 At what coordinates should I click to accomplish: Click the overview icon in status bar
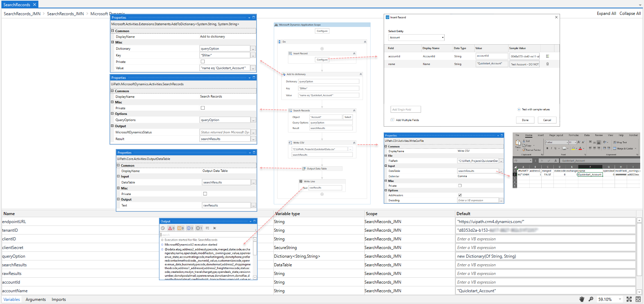pos(638,299)
